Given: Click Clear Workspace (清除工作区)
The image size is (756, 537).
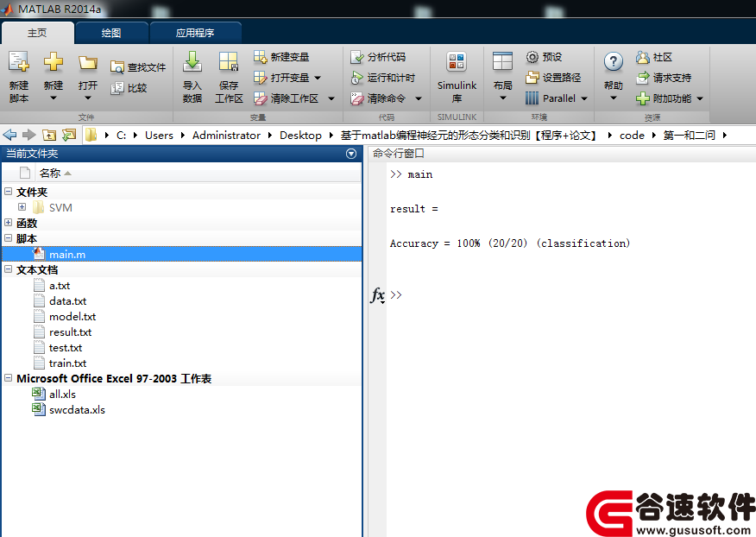Looking at the screenshot, I should click(x=286, y=98).
